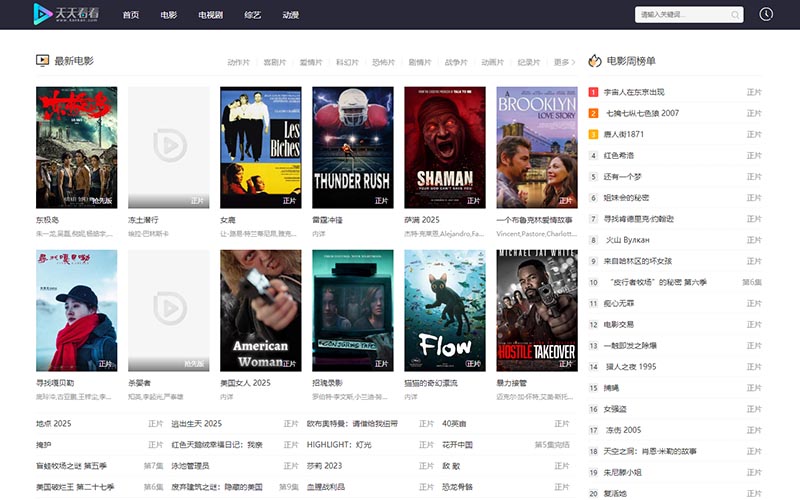The height and width of the screenshot is (500, 800).
Task: Open the watch history clock icon
Action: click(x=766, y=14)
